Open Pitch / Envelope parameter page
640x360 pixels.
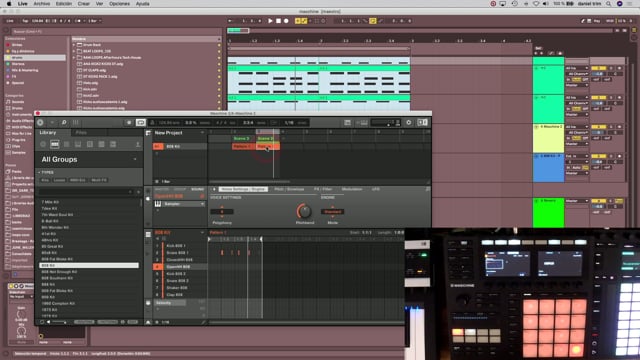[289, 189]
